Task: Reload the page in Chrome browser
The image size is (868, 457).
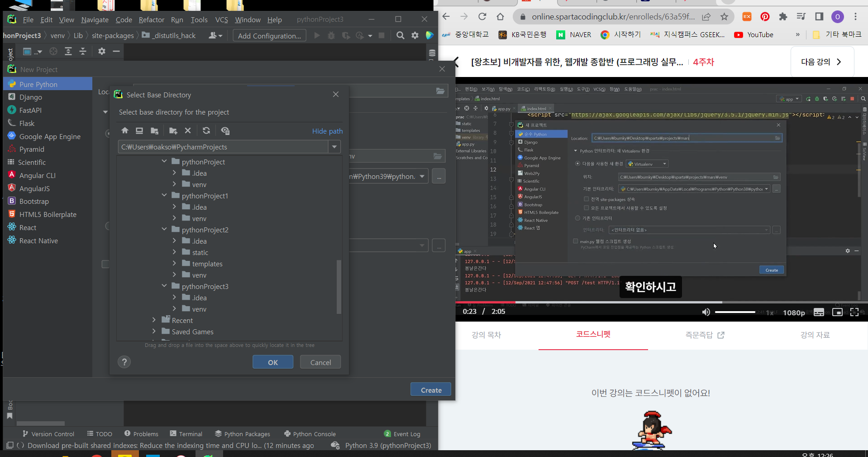Action: click(482, 17)
